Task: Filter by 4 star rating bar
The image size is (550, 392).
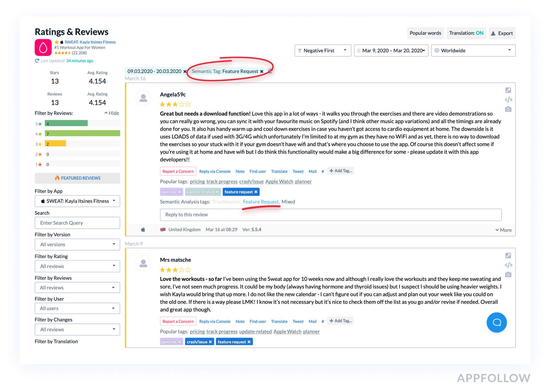Action: click(x=82, y=134)
